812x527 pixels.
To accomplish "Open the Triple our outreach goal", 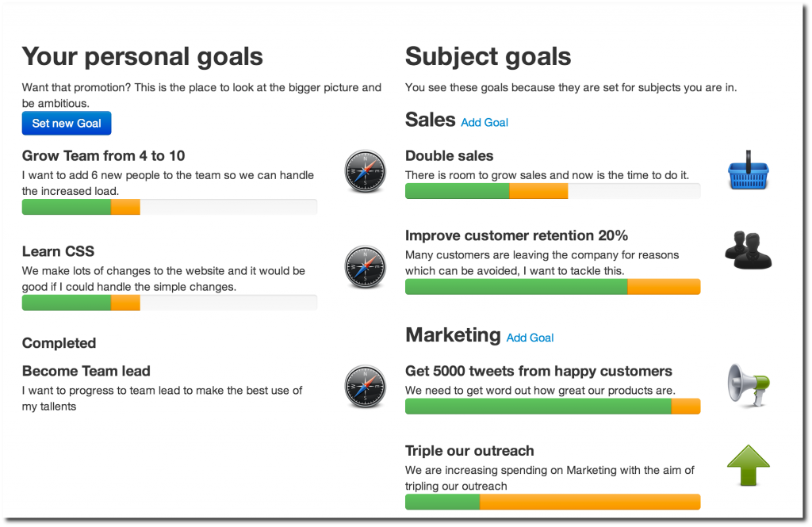I will [469, 451].
